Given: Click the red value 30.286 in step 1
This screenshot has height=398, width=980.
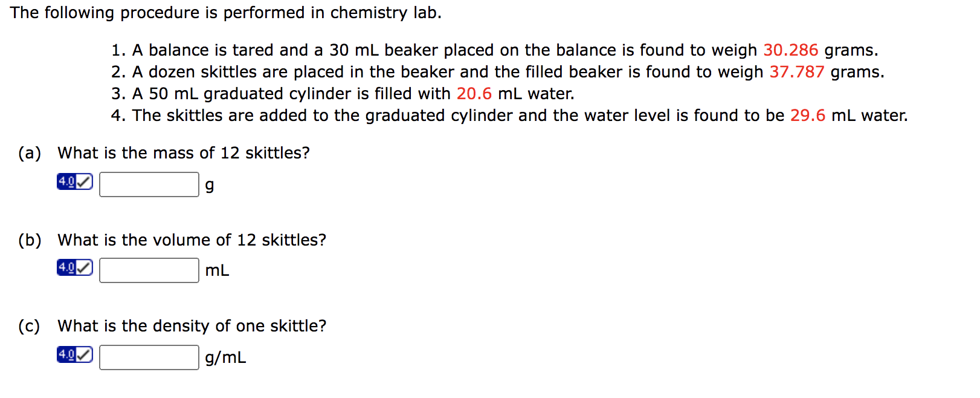Looking at the screenshot, I should [x=791, y=50].
